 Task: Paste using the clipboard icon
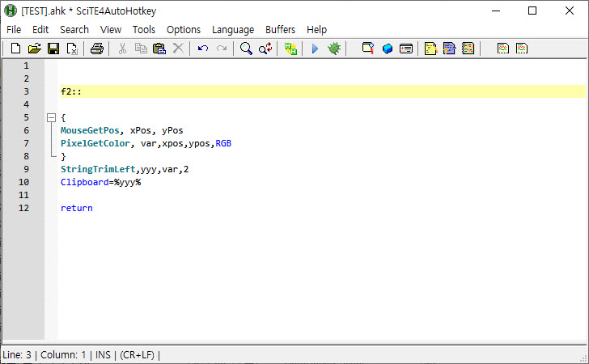pos(159,49)
